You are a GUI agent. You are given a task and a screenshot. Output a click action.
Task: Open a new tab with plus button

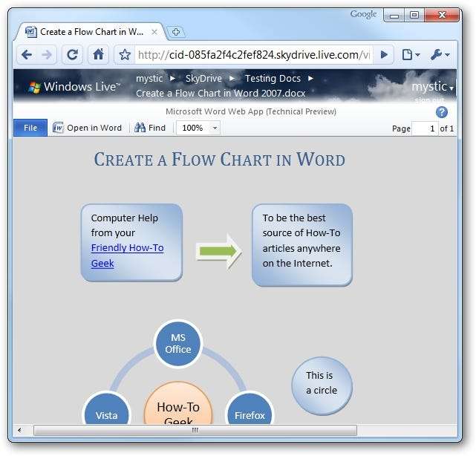tap(176, 32)
